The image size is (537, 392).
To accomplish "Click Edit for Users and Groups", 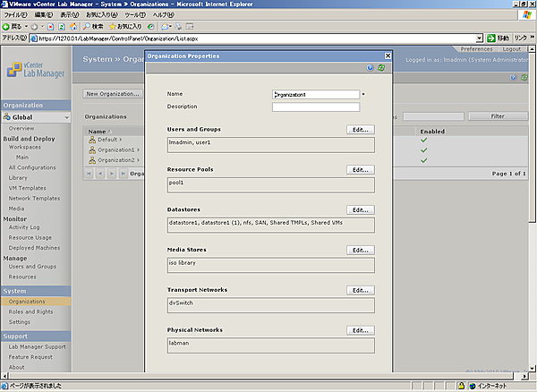I will click(361, 130).
